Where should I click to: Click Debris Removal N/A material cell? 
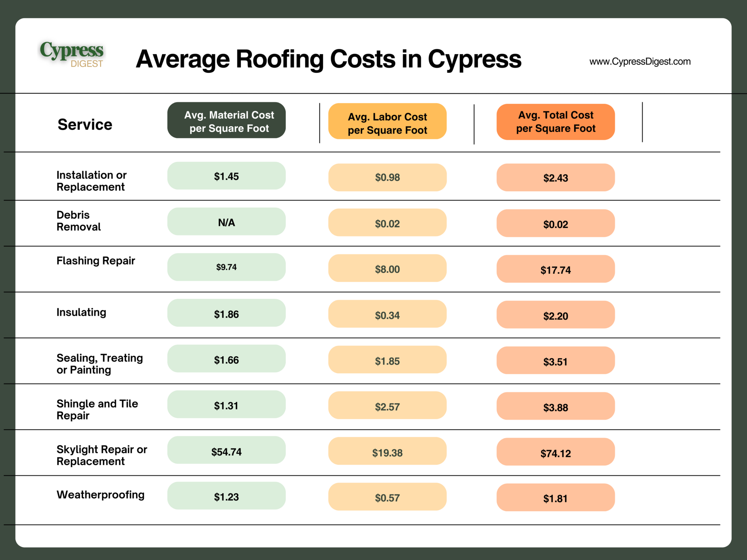coord(226,222)
